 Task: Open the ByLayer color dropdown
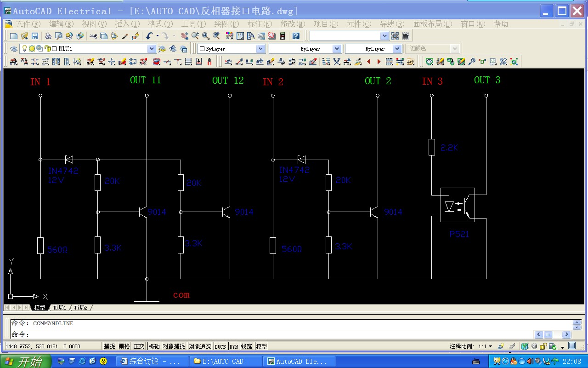260,49
